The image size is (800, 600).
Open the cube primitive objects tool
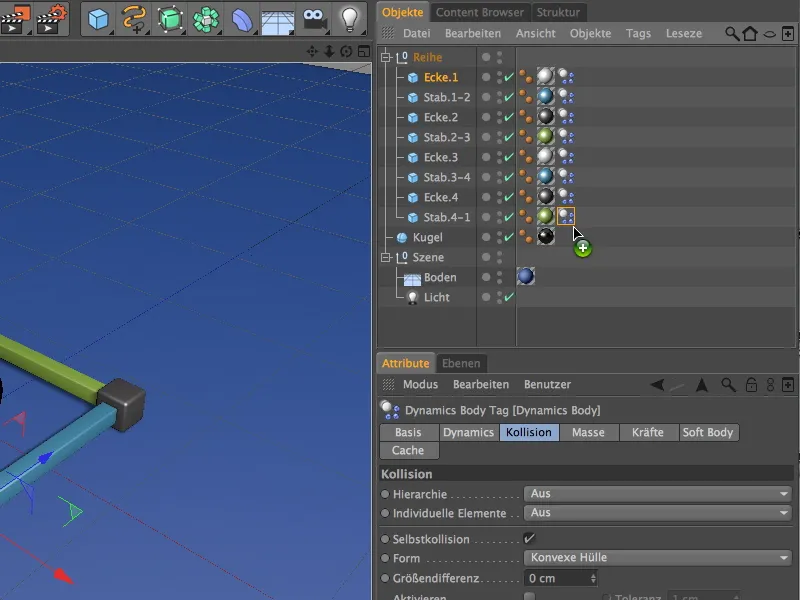coord(97,18)
